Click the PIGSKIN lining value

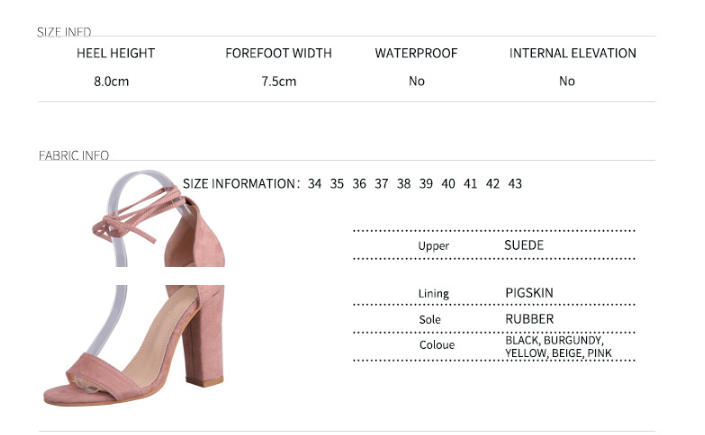(x=530, y=293)
